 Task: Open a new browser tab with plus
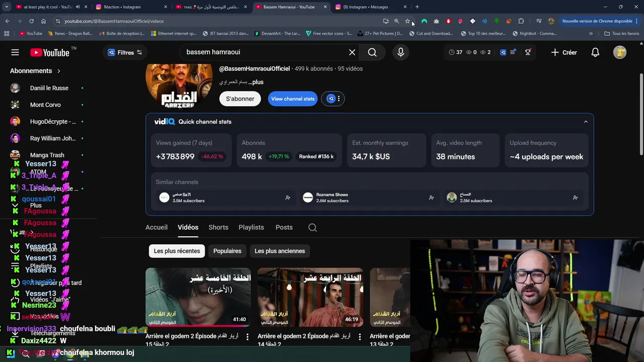tap(417, 7)
